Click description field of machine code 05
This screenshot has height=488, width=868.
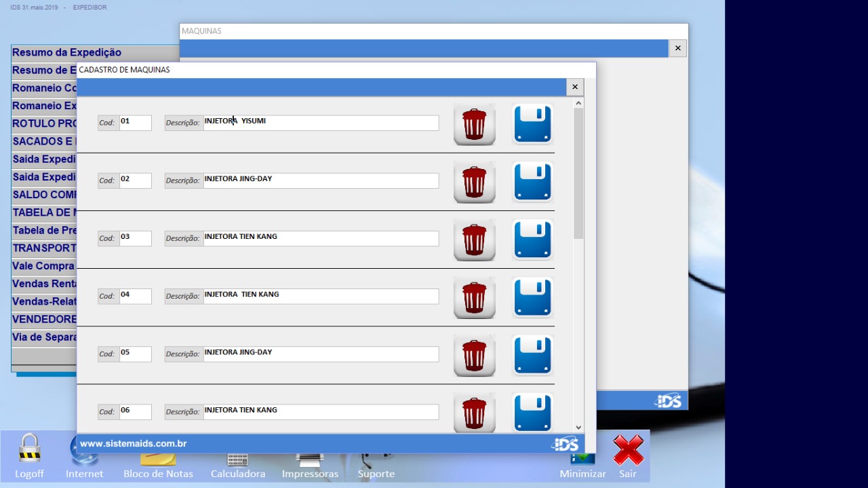point(321,354)
